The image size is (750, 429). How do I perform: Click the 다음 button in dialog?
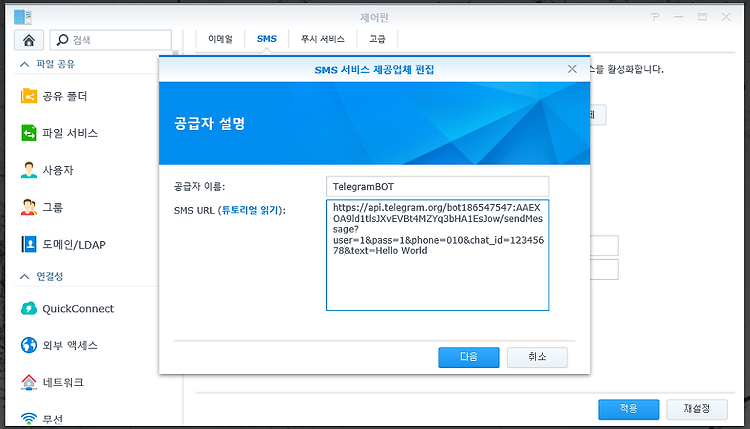coord(469,357)
